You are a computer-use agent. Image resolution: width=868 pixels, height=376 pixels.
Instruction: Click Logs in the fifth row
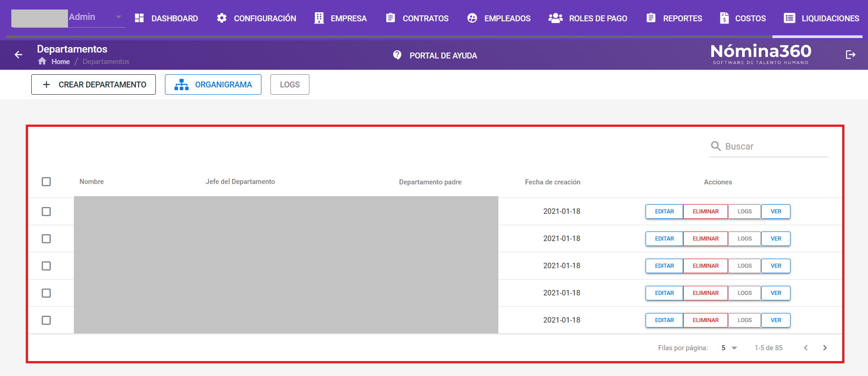click(x=744, y=320)
